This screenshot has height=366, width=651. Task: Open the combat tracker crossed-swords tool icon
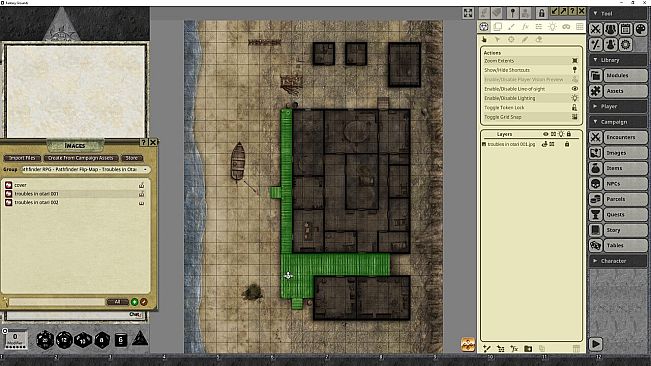point(596,29)
